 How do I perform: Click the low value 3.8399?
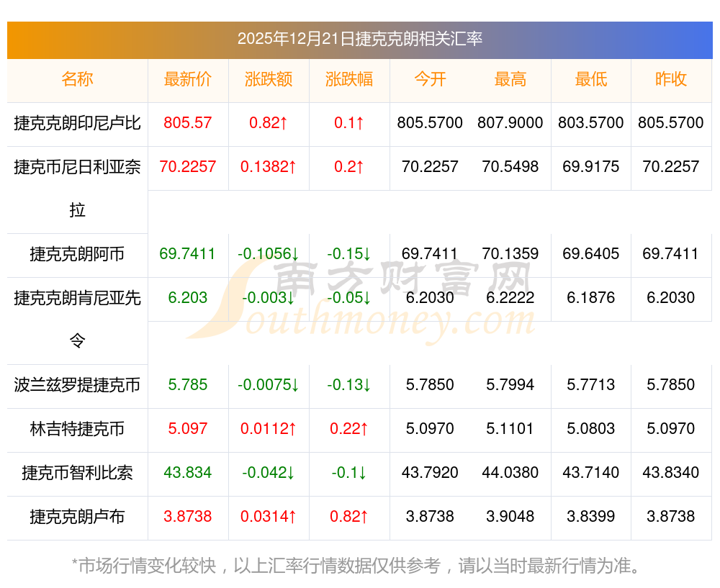591,517
